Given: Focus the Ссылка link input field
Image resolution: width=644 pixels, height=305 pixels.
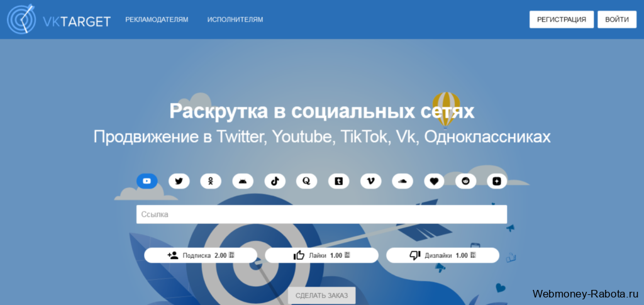Looking at the screenshot, I should coord(321,214).
